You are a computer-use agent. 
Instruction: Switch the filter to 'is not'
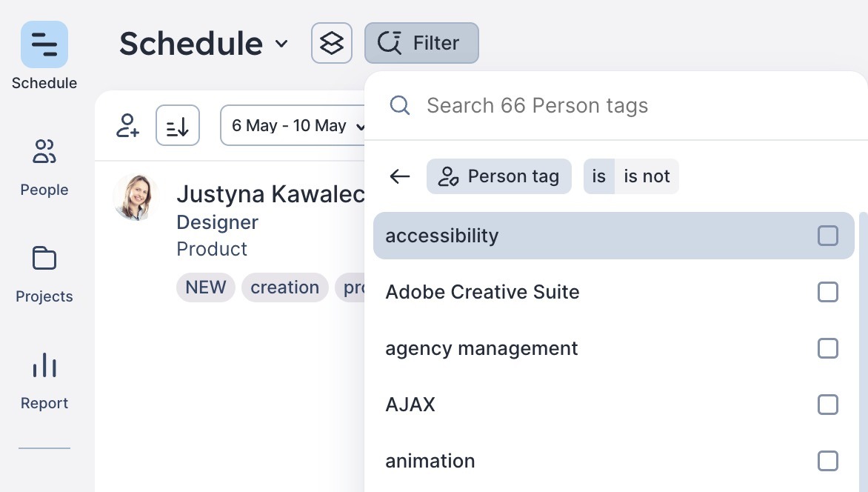(645, 176)
